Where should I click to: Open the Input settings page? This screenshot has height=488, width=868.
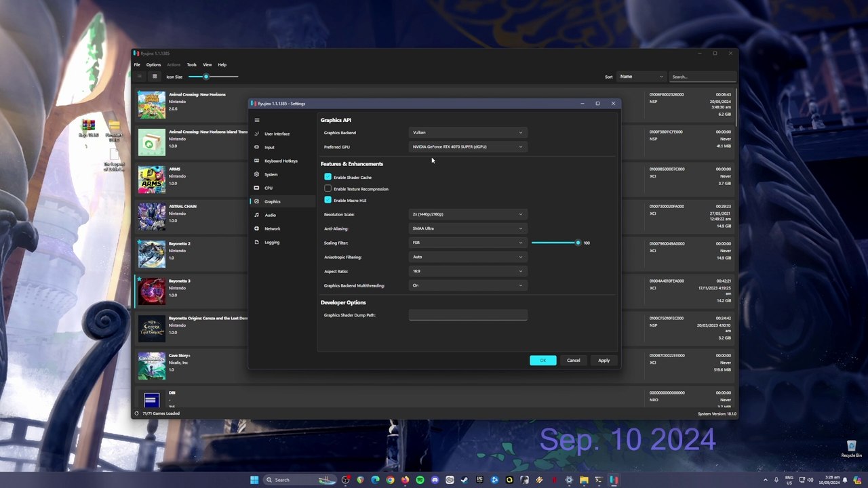[281, 147]
